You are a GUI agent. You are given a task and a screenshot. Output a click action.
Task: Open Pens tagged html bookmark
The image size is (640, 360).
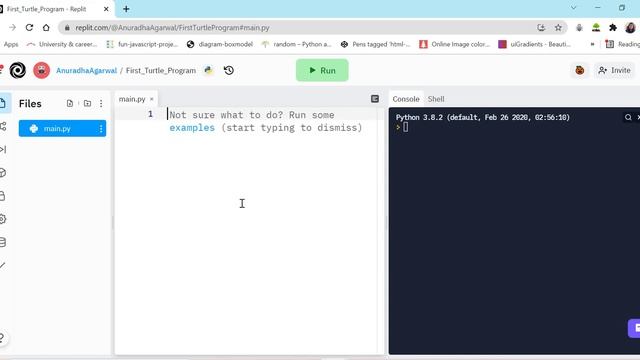[x=376, y=44]
